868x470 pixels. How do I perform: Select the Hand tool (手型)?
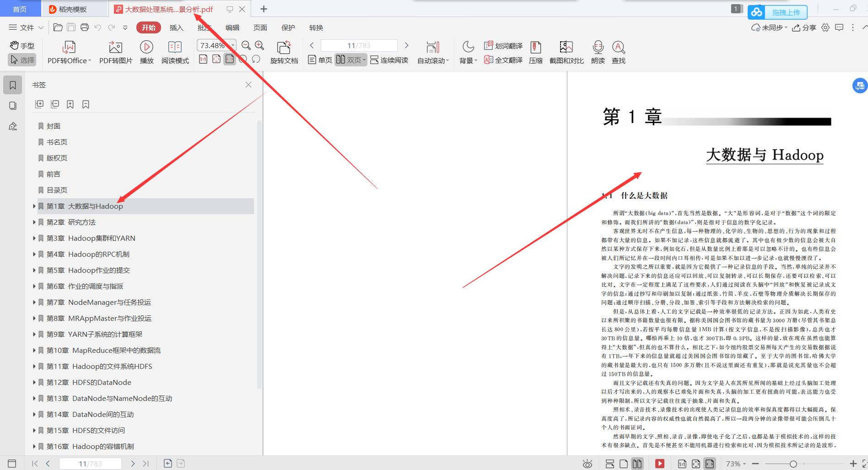(22, 46)
